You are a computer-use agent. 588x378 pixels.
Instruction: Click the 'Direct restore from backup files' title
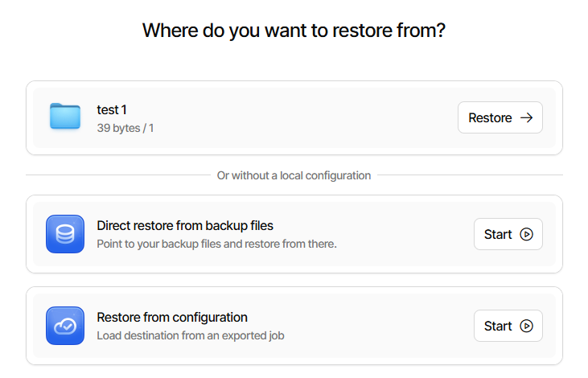tap(185, 226)
